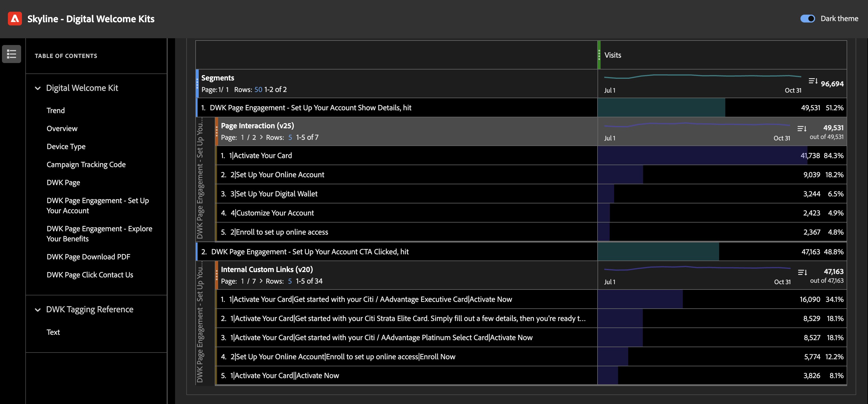Click the orange Internal Custom Links handle dots

coord(217,275)
